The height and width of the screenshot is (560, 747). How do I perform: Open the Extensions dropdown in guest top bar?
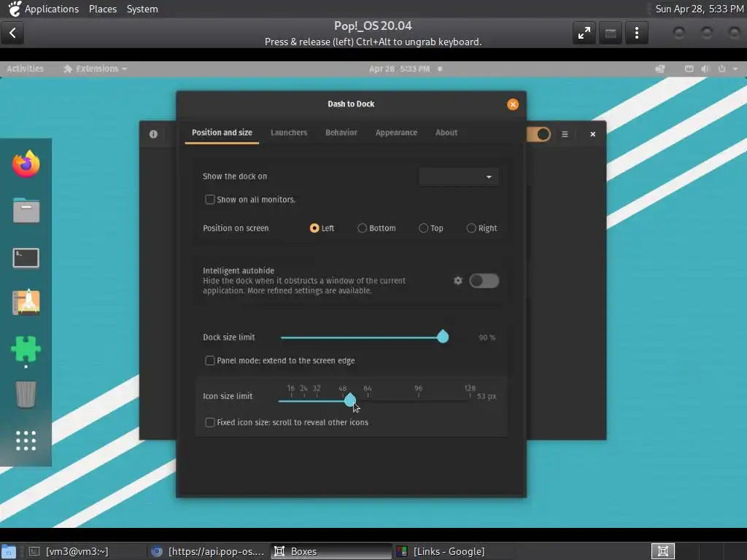(x=96, y=69)
